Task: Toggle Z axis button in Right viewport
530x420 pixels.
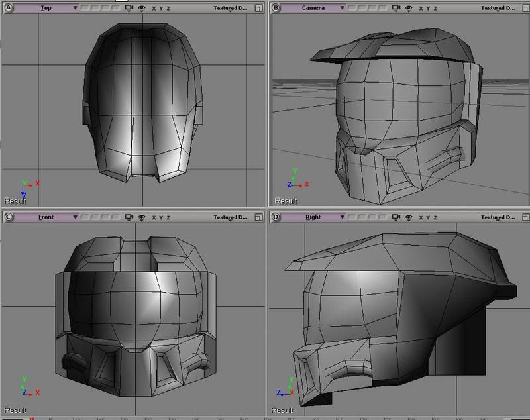Action: pyautogui.click(x=435, y=217)
